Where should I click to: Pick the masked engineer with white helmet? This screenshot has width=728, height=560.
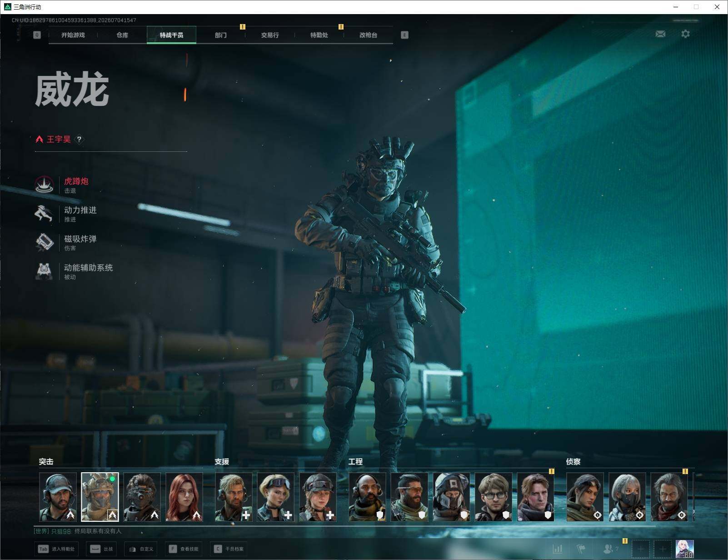[x=451, y=497]
